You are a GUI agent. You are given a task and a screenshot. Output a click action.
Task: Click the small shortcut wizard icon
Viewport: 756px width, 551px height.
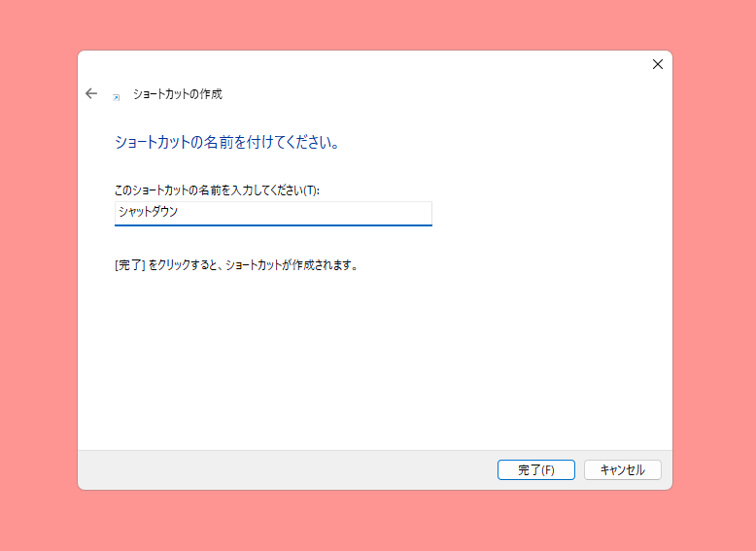[x=117, y=97]
